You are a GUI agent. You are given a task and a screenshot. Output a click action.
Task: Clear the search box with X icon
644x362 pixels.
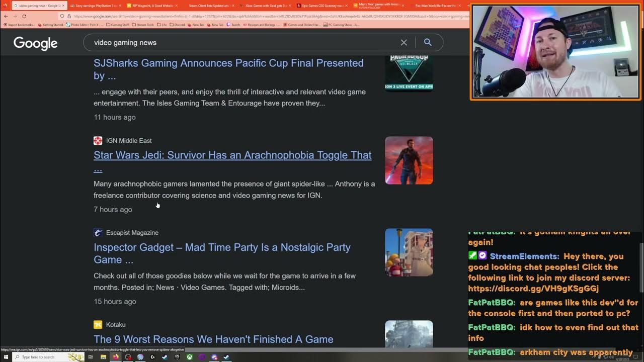[404, 43]
